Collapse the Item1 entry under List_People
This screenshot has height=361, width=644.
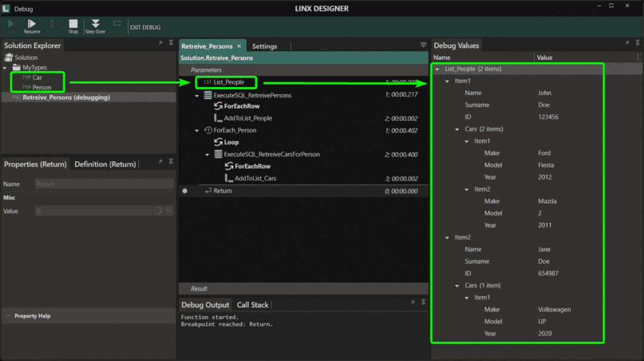(x=447, y=81)
